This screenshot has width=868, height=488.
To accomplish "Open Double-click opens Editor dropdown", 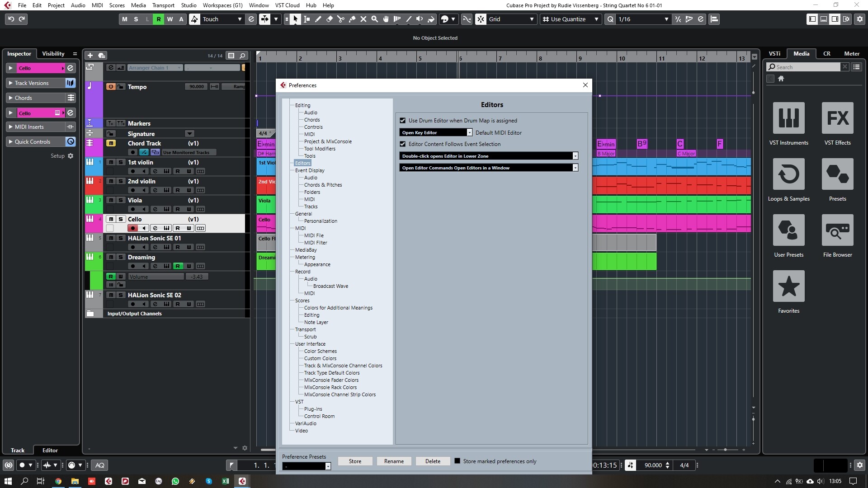I will pos(489,156).
